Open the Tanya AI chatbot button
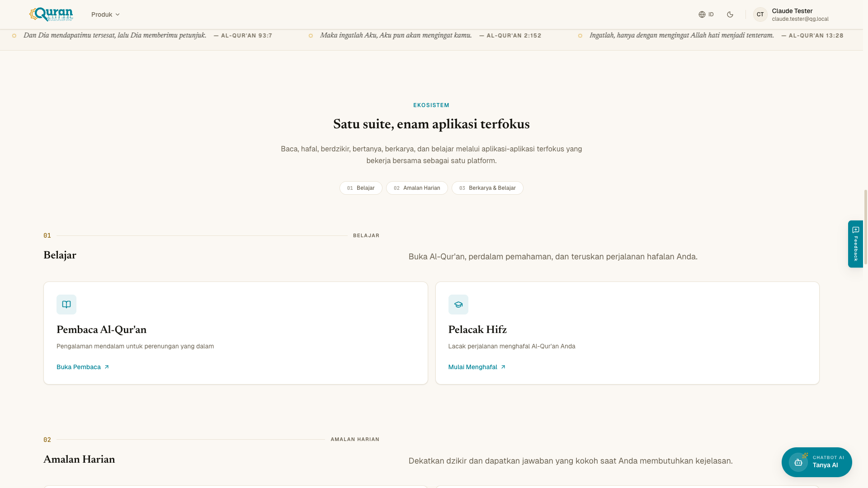 click(817, 462)
